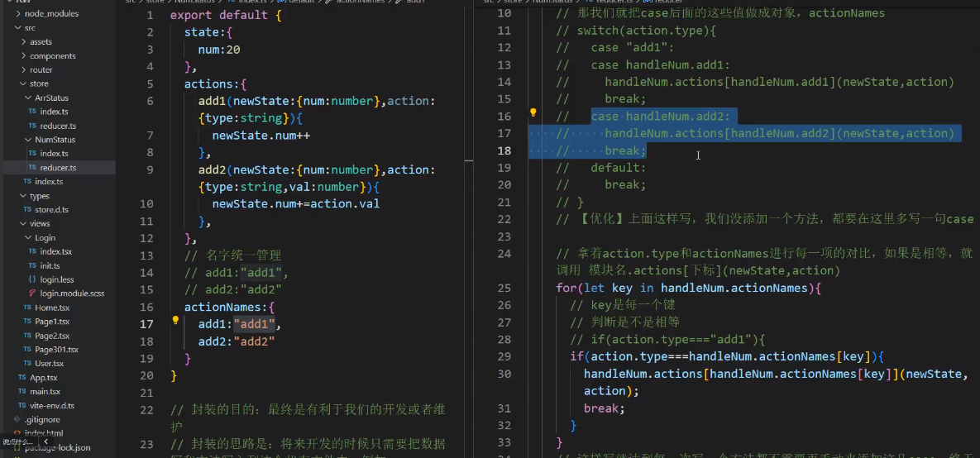Click the TS icon of the highlighted reducer.ts row
This screenshot has height=458, width=980.
point(32,168)
